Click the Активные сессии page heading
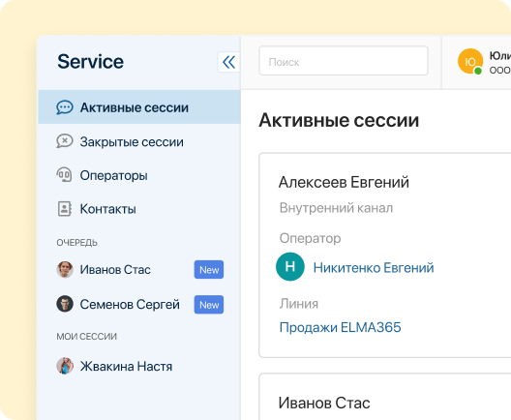This screenshot has width=511, height=420. point(339,120)
